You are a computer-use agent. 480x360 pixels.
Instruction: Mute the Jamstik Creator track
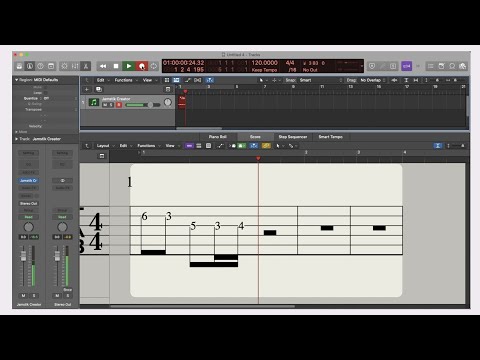pyautogui.click(x=105, y=105)
